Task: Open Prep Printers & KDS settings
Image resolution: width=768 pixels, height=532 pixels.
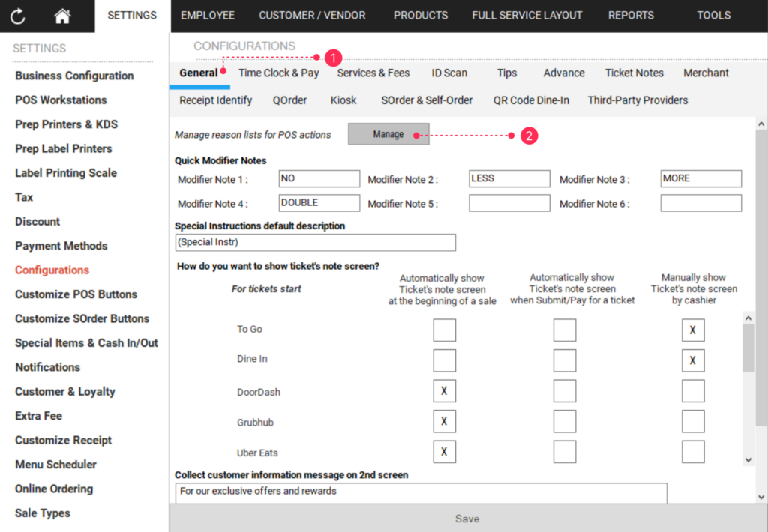Action: pos(66,124)
